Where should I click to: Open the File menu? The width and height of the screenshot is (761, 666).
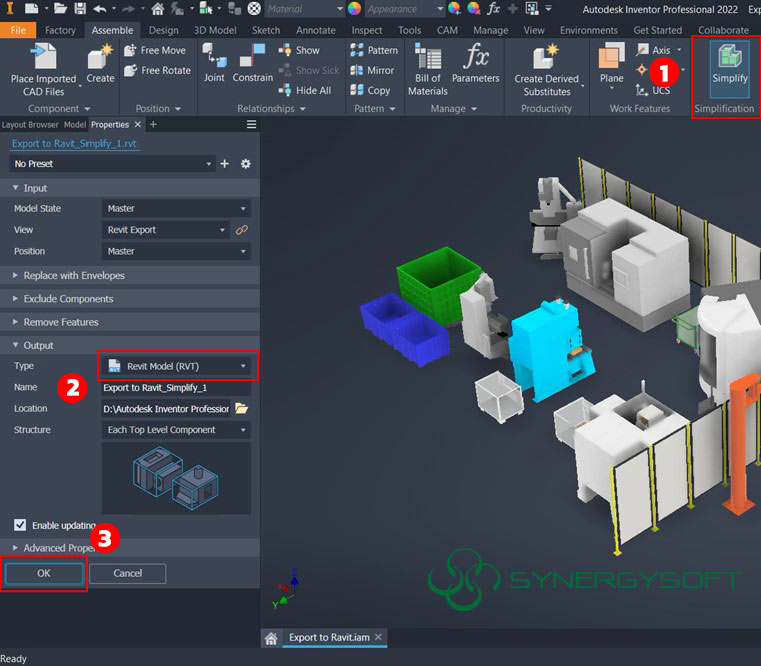[18, 30]
